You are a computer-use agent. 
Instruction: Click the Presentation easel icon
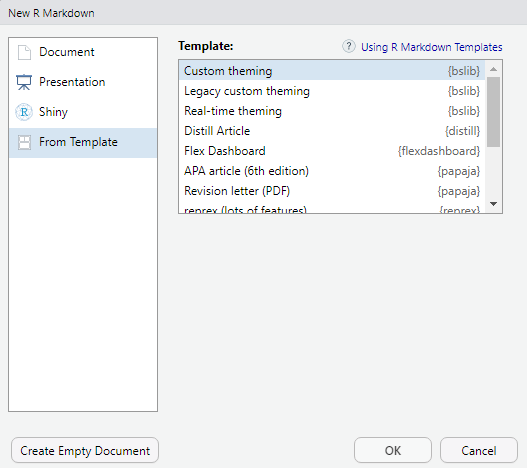coord(24,82)
